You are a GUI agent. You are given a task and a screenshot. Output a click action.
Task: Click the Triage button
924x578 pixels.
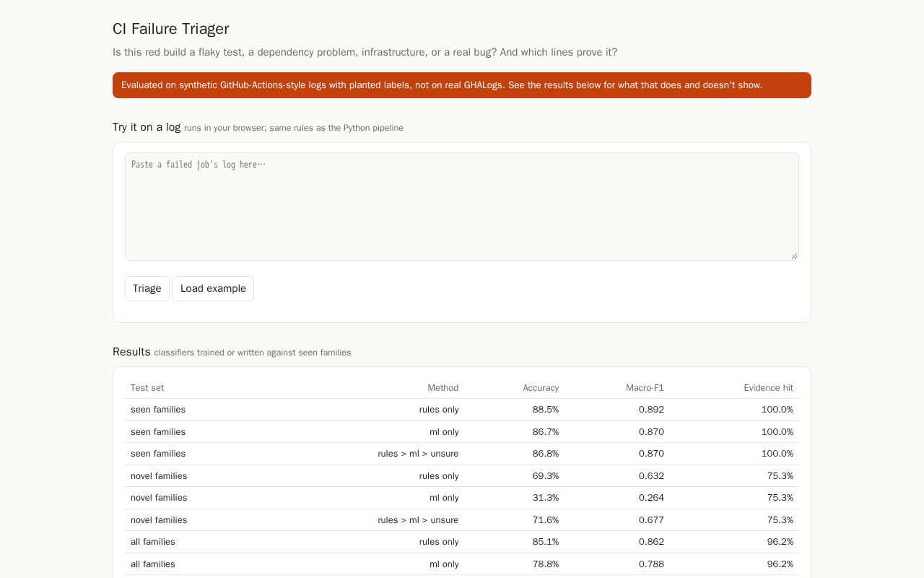[x=147, y=288]
